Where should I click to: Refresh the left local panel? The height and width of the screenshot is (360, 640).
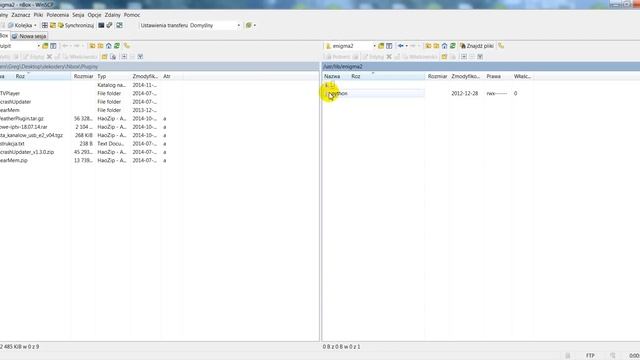pyautogui.click(x=117, y=46)
